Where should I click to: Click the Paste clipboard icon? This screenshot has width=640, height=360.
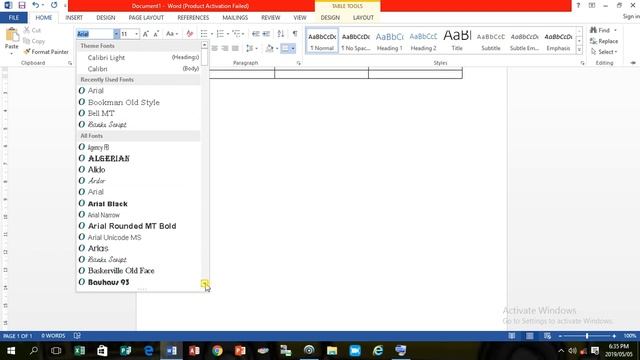(x=11, y=35)
